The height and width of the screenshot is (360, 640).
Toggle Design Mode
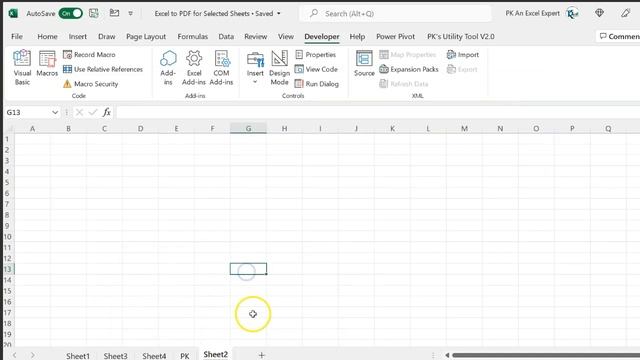click(280, 68)
